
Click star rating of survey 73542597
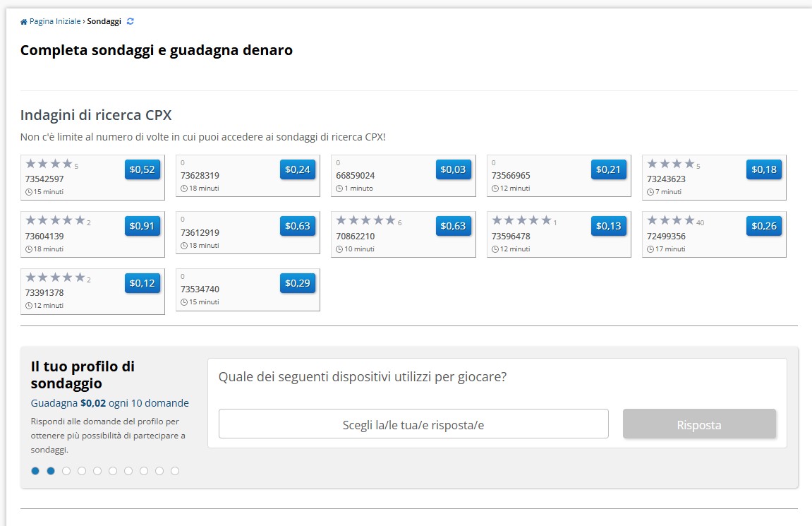(49, 164)
